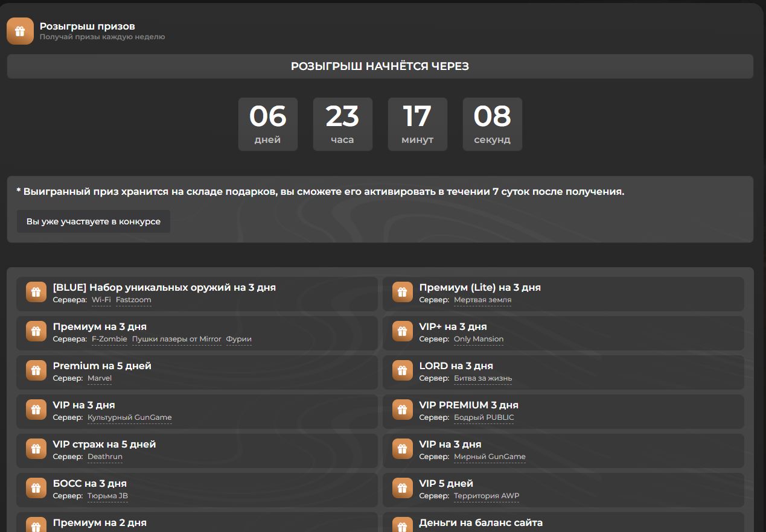Screen dimensions: 766x532
Task: Click gift icon for Premium на 5 дней
Action: pyautogui.click(x=36, y=371)
